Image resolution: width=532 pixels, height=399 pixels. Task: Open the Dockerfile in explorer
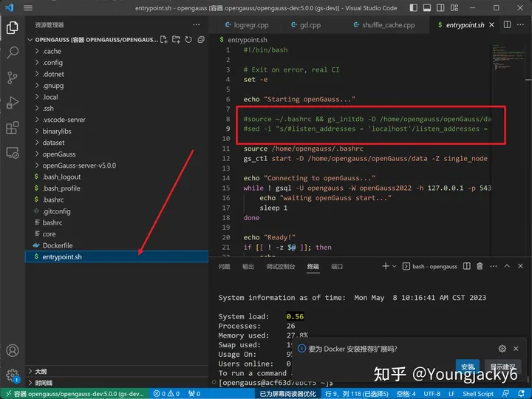(117, 245)
